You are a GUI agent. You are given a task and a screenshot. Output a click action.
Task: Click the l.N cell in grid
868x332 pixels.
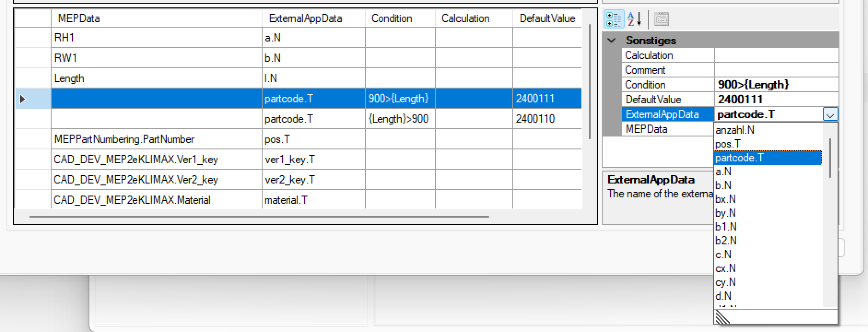coord(314,78)
